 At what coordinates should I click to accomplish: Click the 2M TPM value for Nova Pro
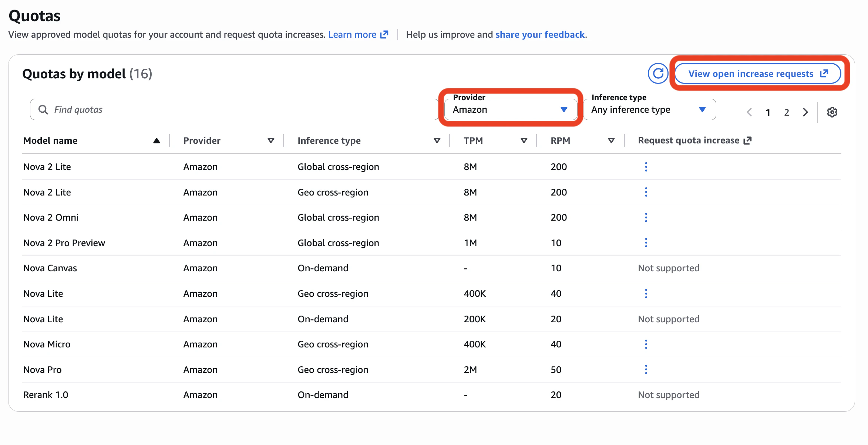click(x=470, y=370)
